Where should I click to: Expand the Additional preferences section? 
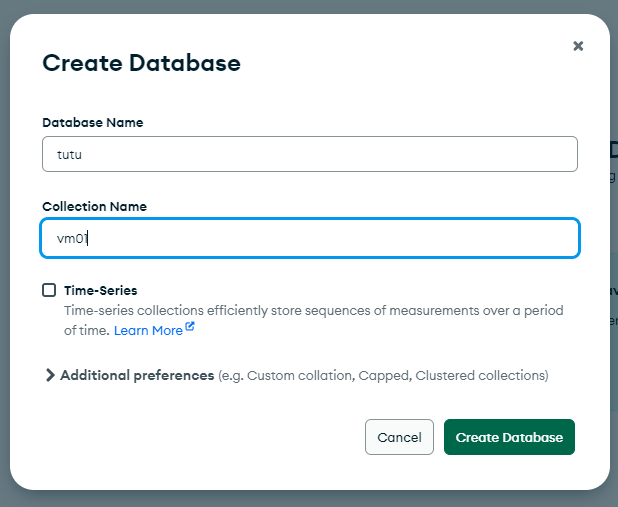click(137, 375)
